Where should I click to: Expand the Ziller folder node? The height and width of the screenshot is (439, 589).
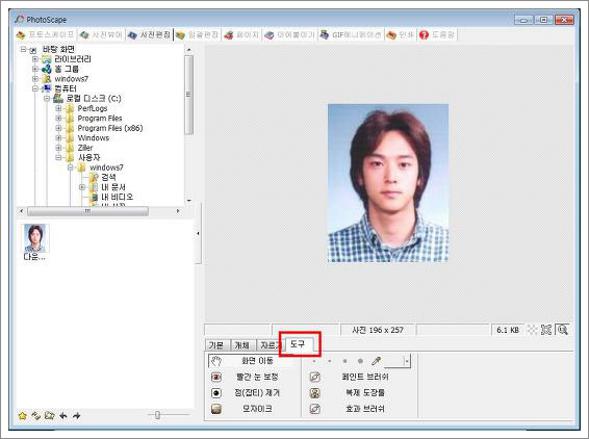pyautogui.click(x=58, y=148)
